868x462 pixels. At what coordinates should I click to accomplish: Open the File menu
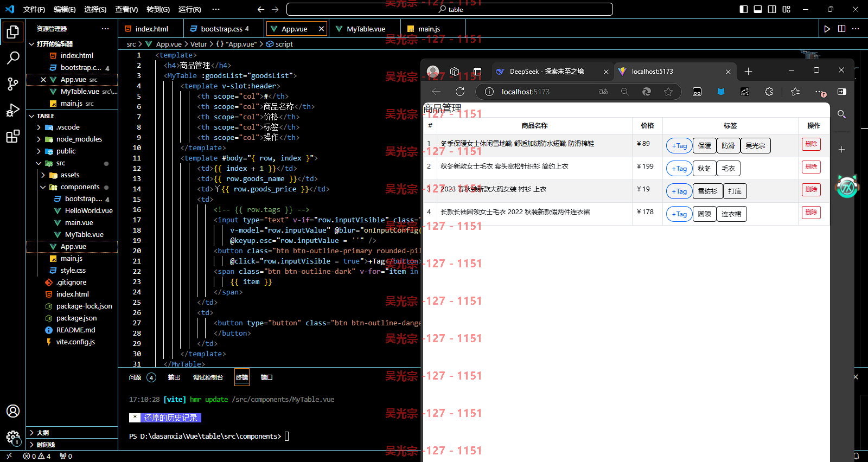[34, 9]
